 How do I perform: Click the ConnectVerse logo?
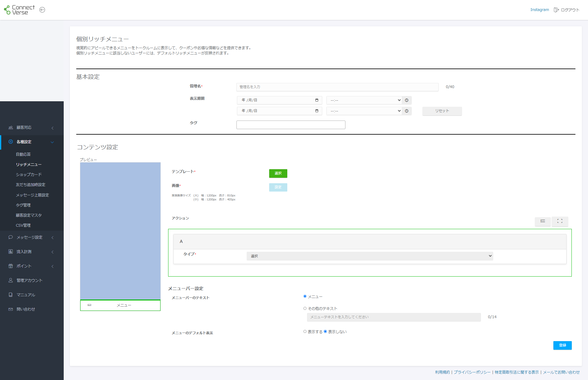[20, 10]
